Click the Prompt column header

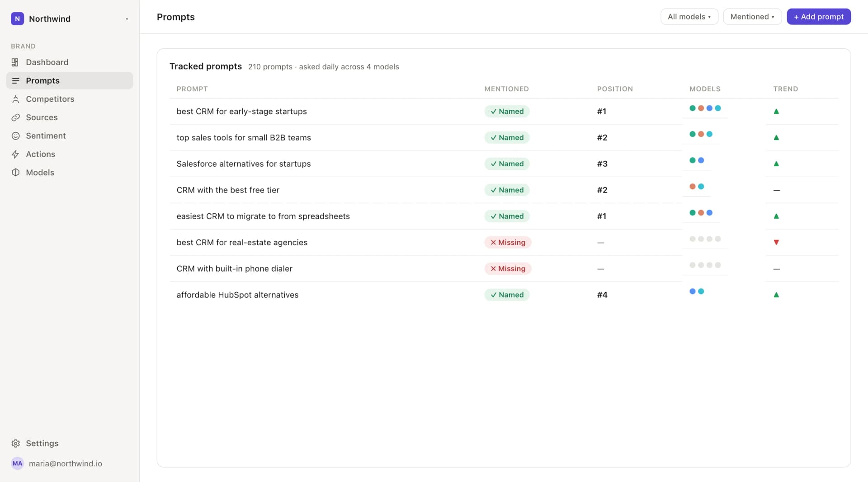[192, 89]
